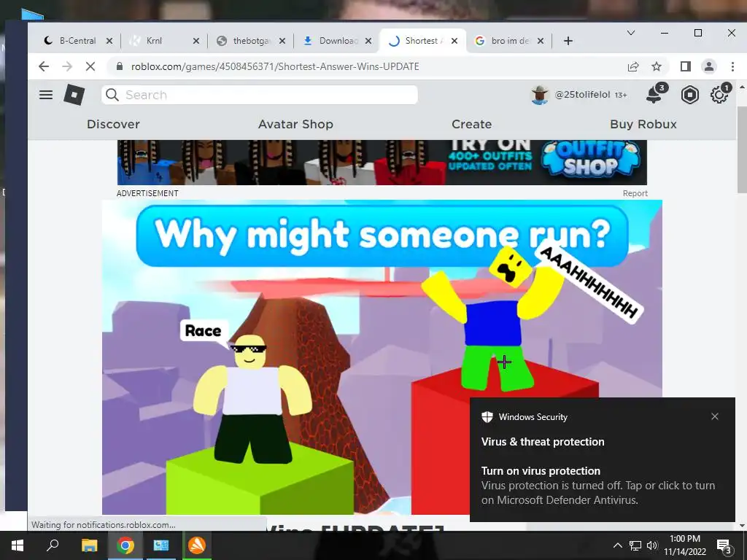Open taskbar search magnifier

[53, 545]
